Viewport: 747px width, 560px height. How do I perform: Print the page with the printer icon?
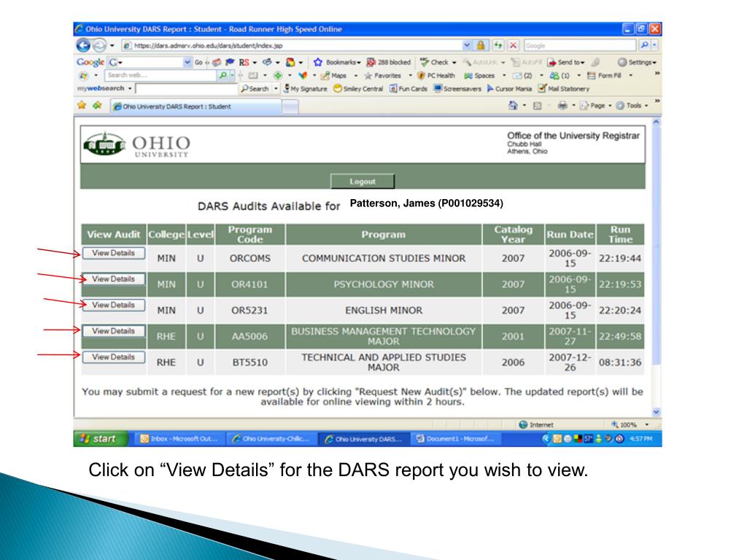562,106
